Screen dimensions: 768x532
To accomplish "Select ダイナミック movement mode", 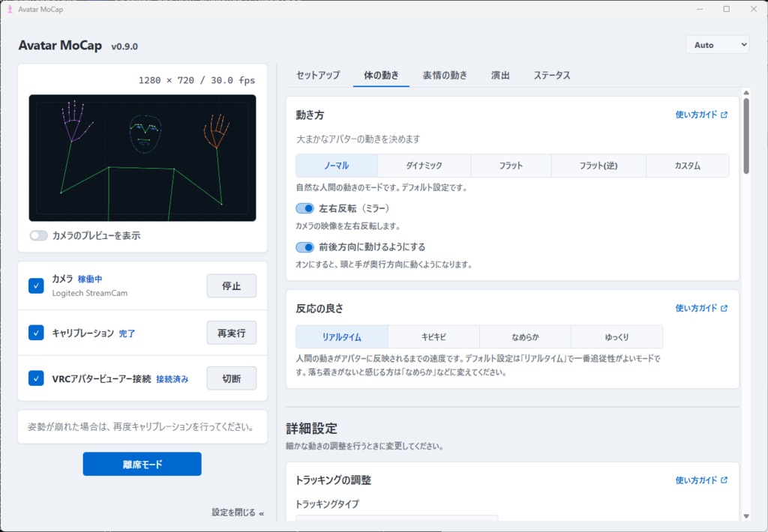I will click(424, 166).
